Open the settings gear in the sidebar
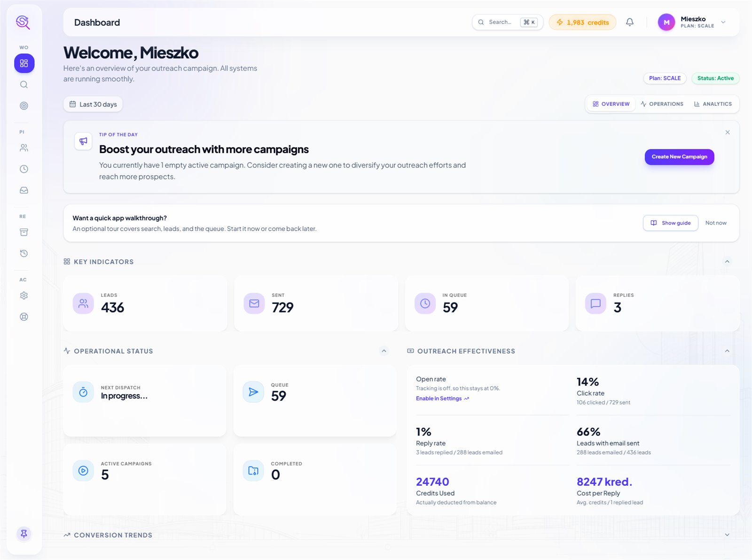 coord(24,296)
